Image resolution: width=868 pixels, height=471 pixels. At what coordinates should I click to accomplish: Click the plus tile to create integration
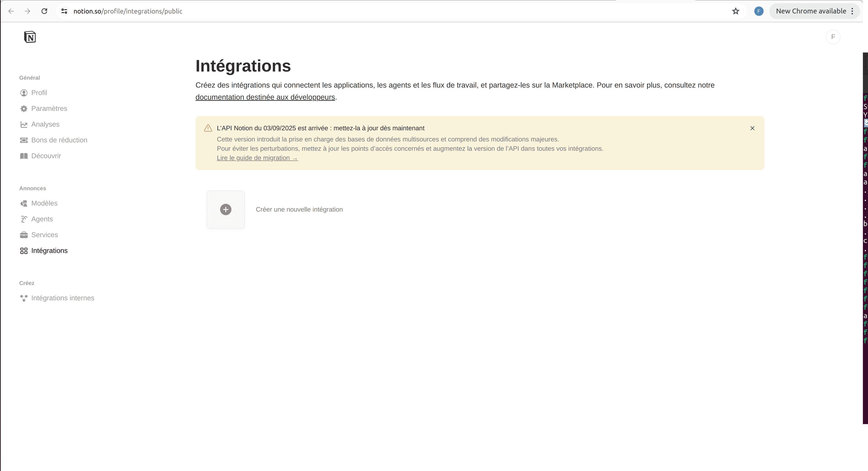click(226, 209)
